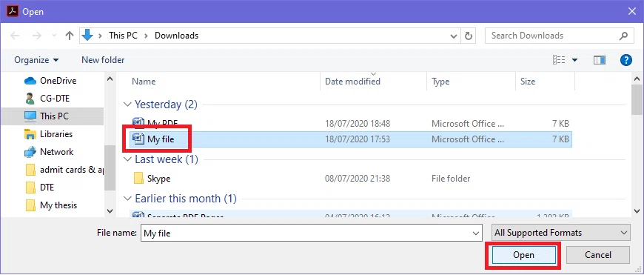Sort by Name column header

(x=144, y=82)
